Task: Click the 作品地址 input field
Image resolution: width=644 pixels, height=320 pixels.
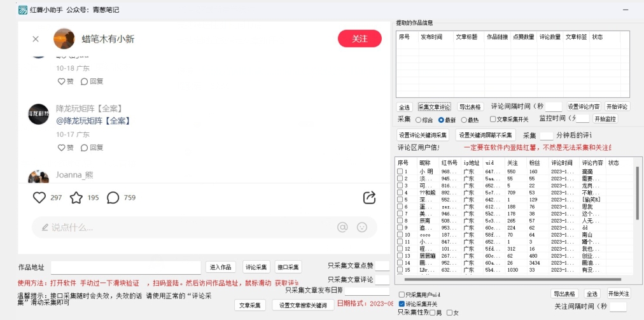Action: (x=125, y=267)
